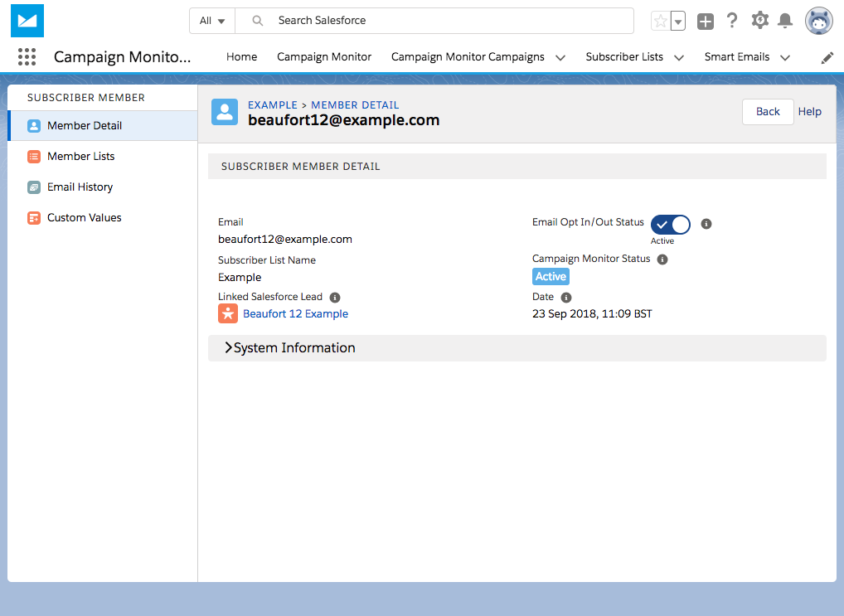Click info icon beside Campaign Monitor Status
The height and width of the screenshot is (616, 844).
click(662, 259)
